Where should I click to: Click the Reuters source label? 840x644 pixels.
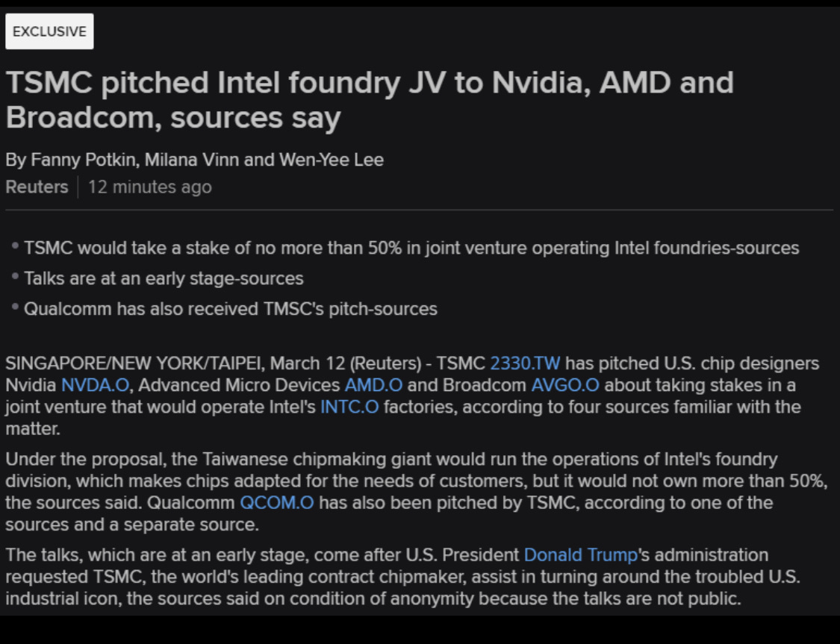point(37,187)
